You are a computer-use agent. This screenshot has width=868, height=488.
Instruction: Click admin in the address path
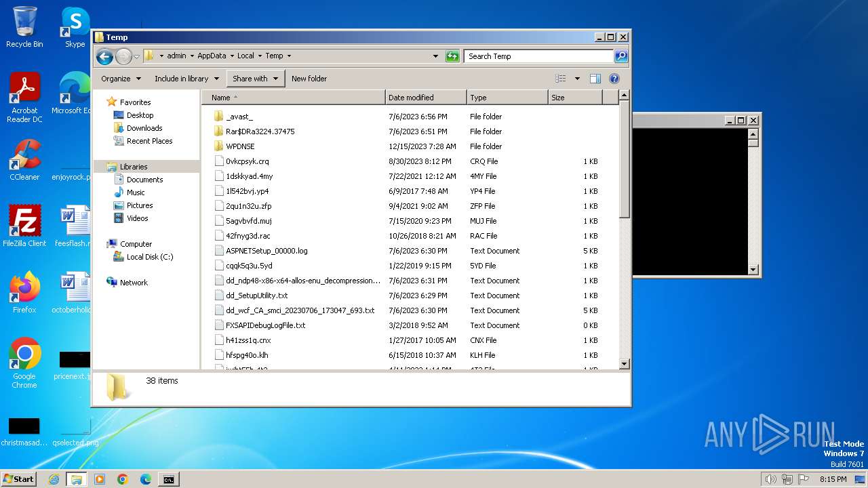coord(176,56)
